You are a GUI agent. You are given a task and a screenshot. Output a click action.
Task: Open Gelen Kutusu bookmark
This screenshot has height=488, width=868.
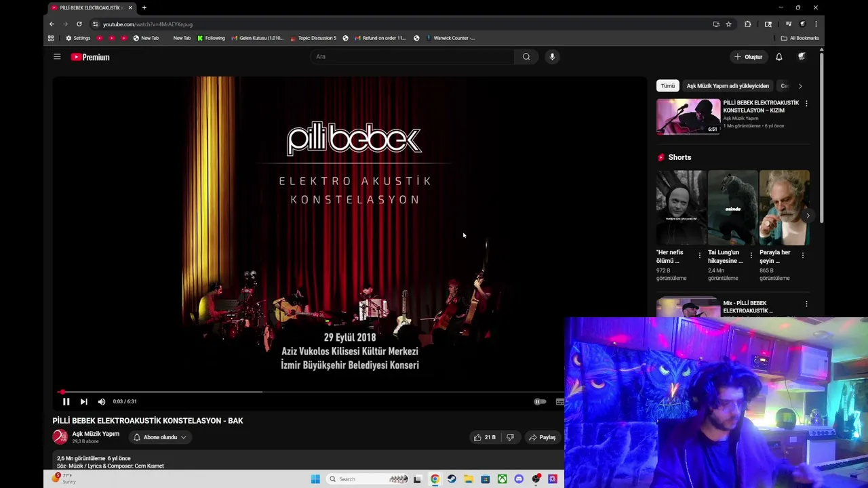pyautogui.click(x=258, y=38)
